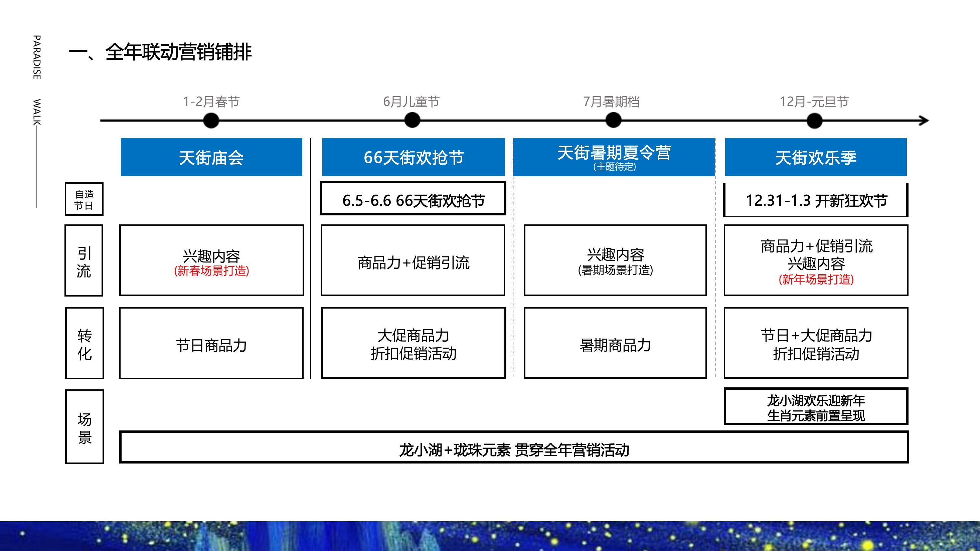The width and height of the screenshot is (980, 551).
Task: Click the 兴趣内容 text in the 暑期夏令营 column
Action: coord(615,254)
